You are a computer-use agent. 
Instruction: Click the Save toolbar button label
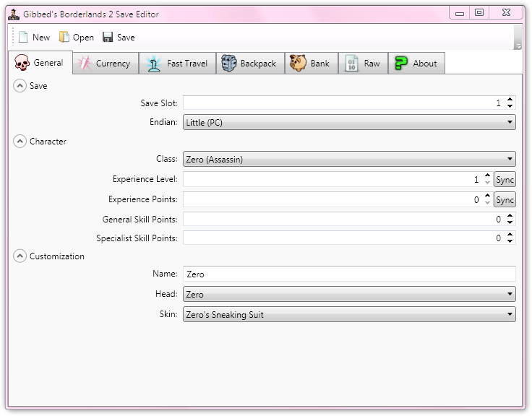(126, 38)
